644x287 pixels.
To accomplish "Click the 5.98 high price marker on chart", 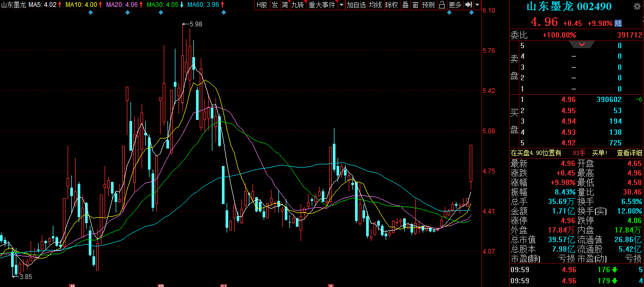I will [x=195, y=24].
